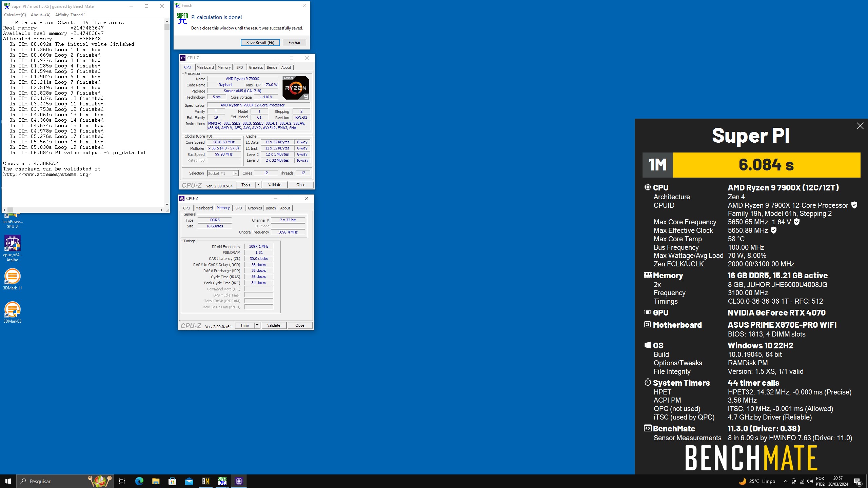Select Bench tab in upper CPU-Z
The image size is (868, 488).
click(x=272, y=67)
